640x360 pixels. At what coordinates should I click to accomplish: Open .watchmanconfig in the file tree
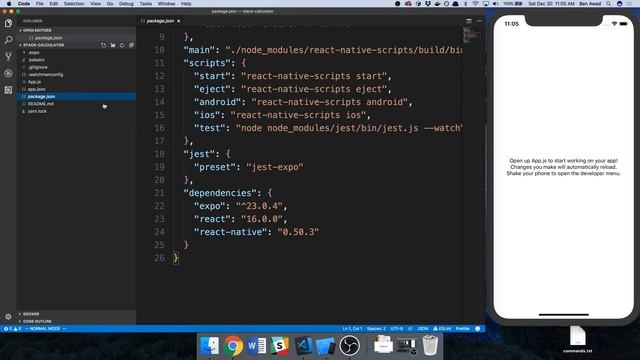point(45,74)
